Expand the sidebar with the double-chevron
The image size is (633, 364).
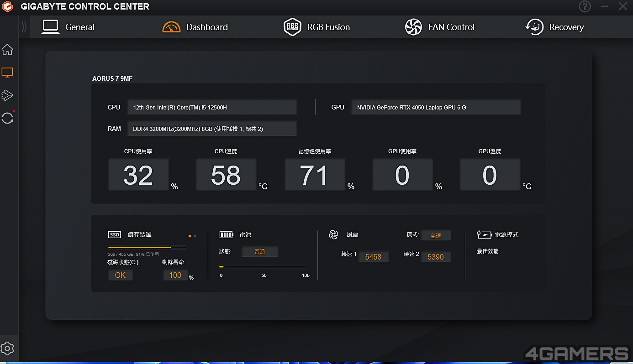24,27
